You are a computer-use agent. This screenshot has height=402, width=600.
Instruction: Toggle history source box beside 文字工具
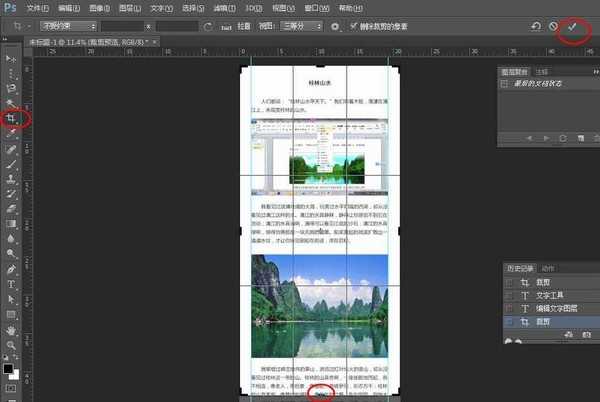(510, 295)
